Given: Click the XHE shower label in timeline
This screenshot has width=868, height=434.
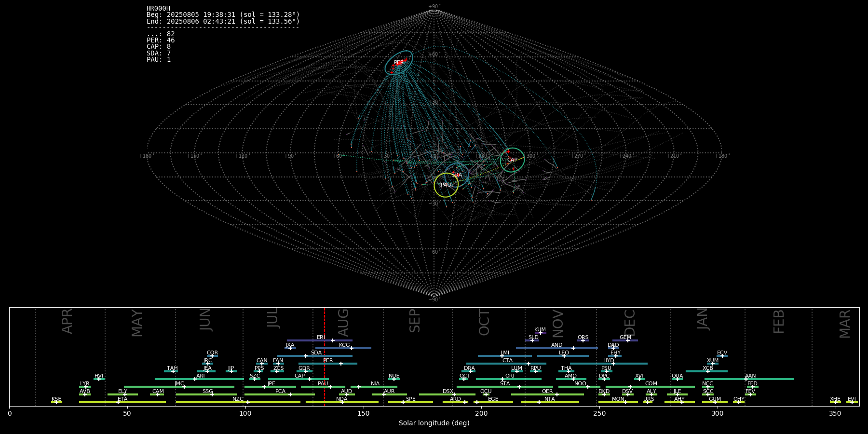Looking at the screenshot, I should pos(835,399).
